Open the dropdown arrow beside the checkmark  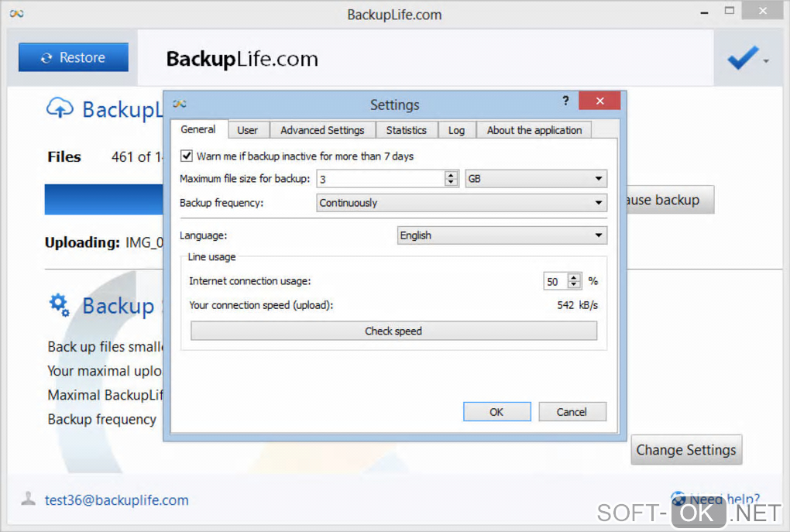tap(766, 61)
